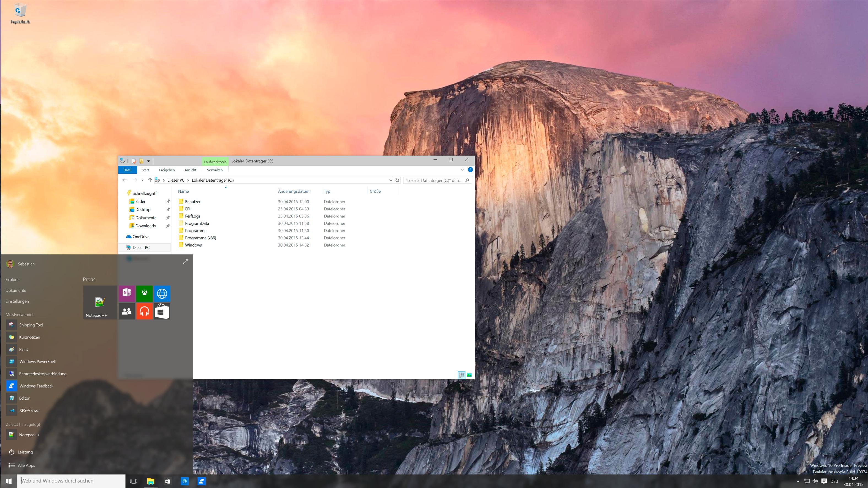Open the Store tile in Start menu
Viewport: 868px width, 488px height.
(x=162, y=311)
